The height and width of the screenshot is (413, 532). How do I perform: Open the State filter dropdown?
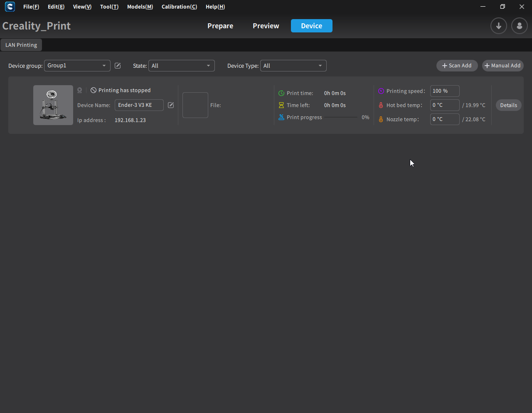tap(182, 66)
